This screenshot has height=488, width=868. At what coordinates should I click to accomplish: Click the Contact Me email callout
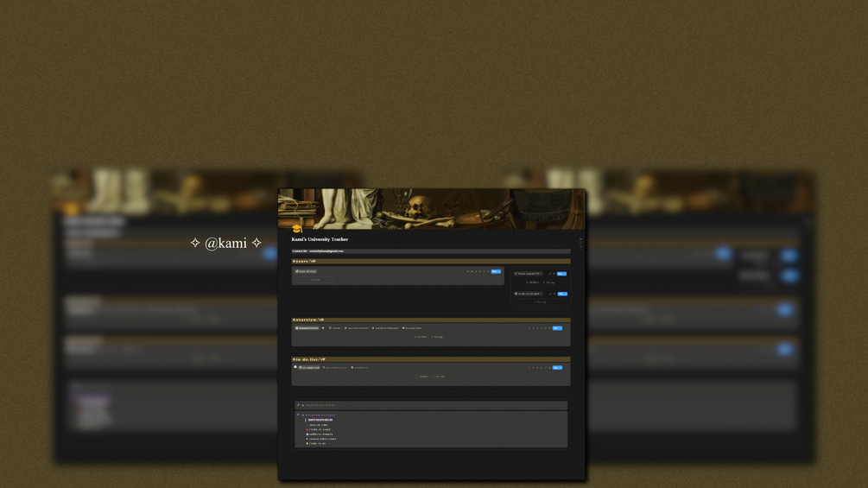(431, 251)
